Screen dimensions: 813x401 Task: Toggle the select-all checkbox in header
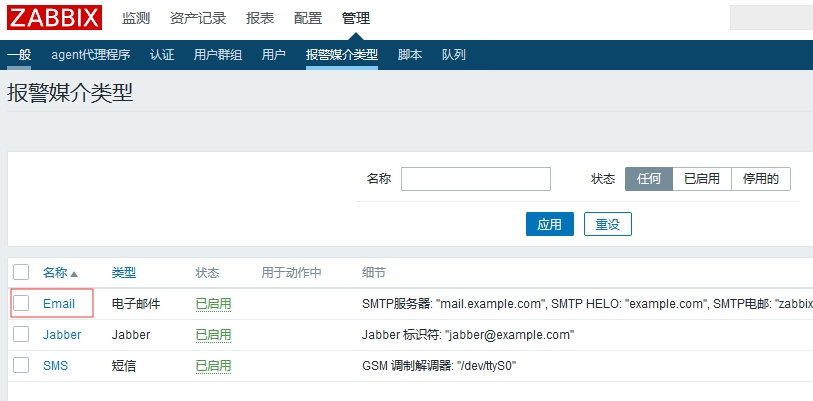pyautogui.click(x=21, y=272)
